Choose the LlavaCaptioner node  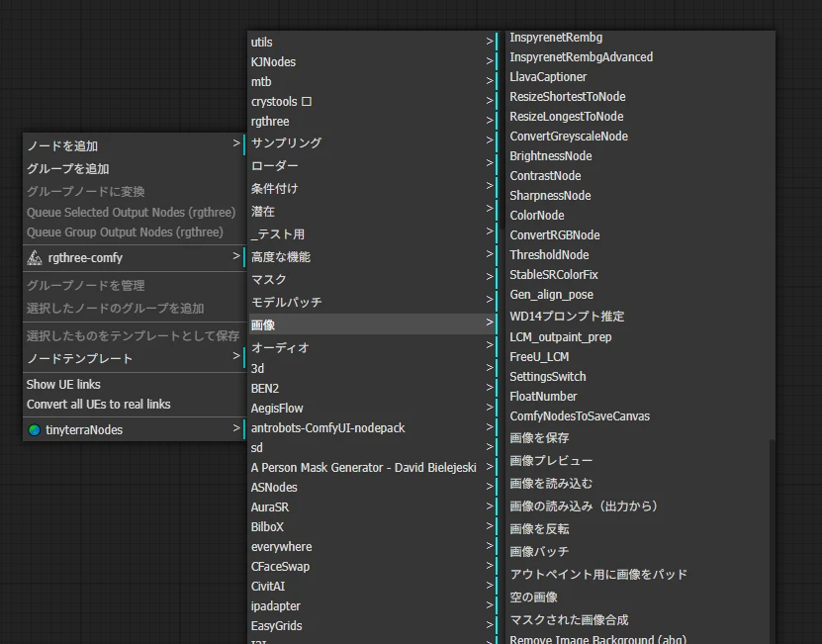click(x=548, y=76)
